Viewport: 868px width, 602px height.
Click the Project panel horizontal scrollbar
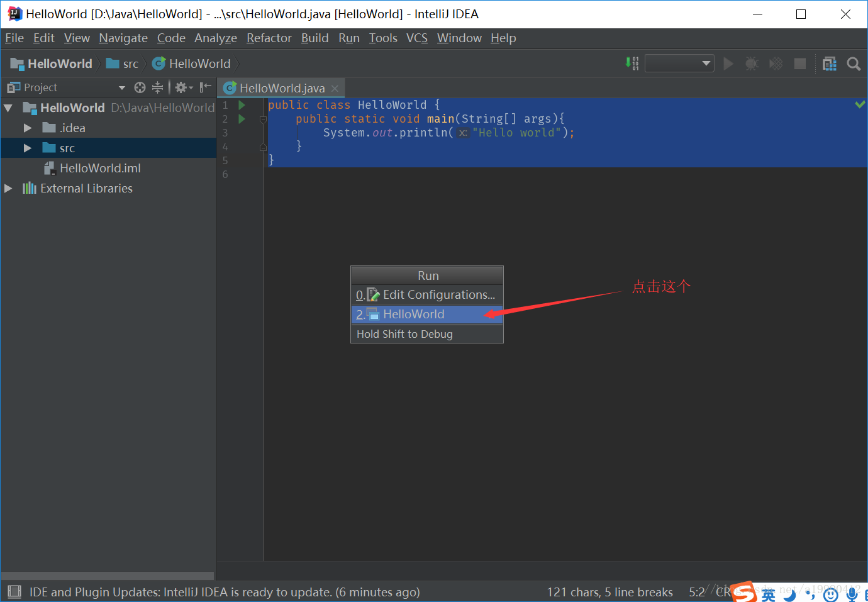click(x=108, y=576)
